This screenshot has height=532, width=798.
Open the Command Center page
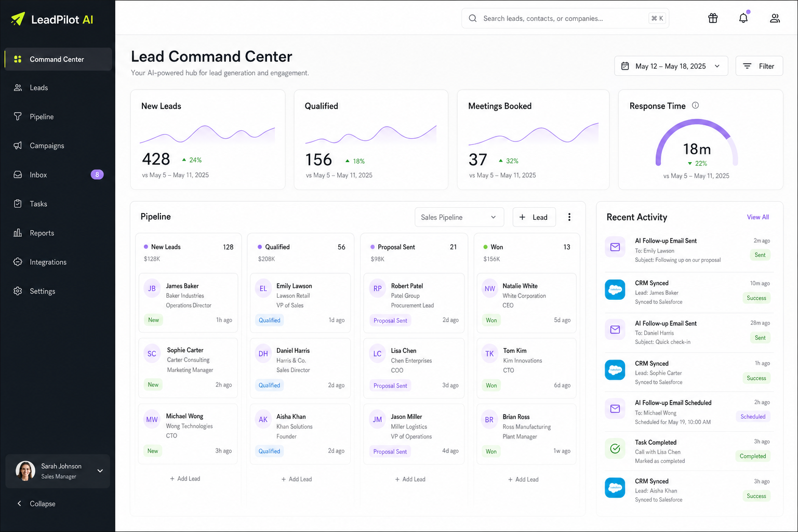pyautogui.click(x=58, y=59)
